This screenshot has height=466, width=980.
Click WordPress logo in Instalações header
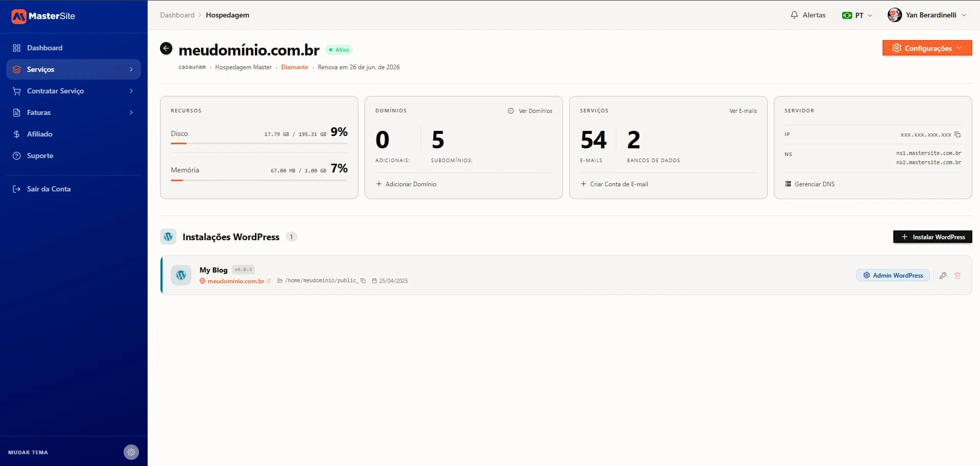tap(168, 237)
